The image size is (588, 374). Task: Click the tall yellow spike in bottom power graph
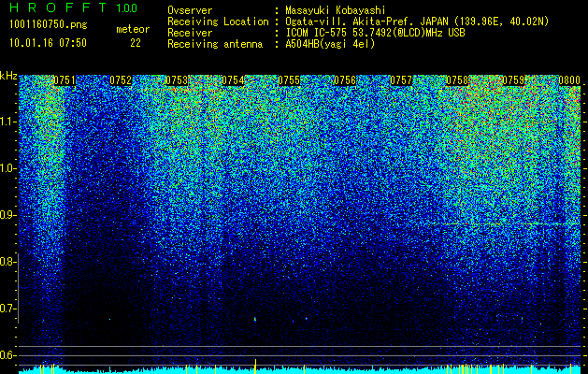pos(255,367)
